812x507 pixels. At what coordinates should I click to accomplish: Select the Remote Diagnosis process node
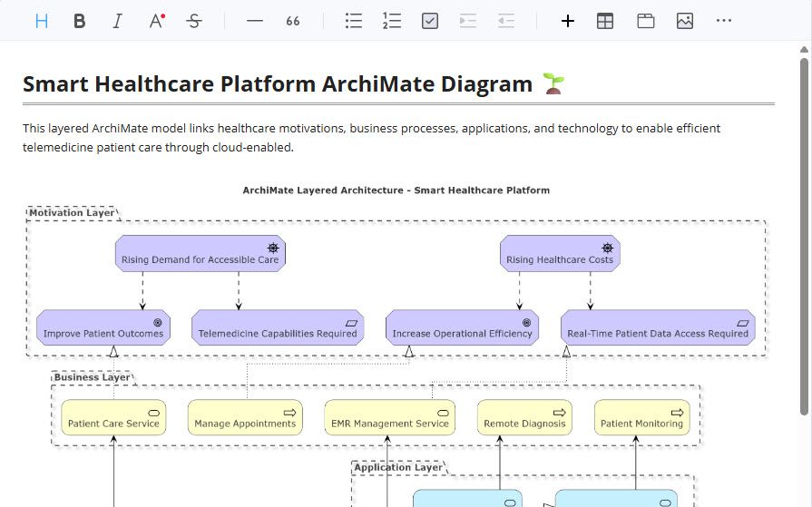[524, 417]
